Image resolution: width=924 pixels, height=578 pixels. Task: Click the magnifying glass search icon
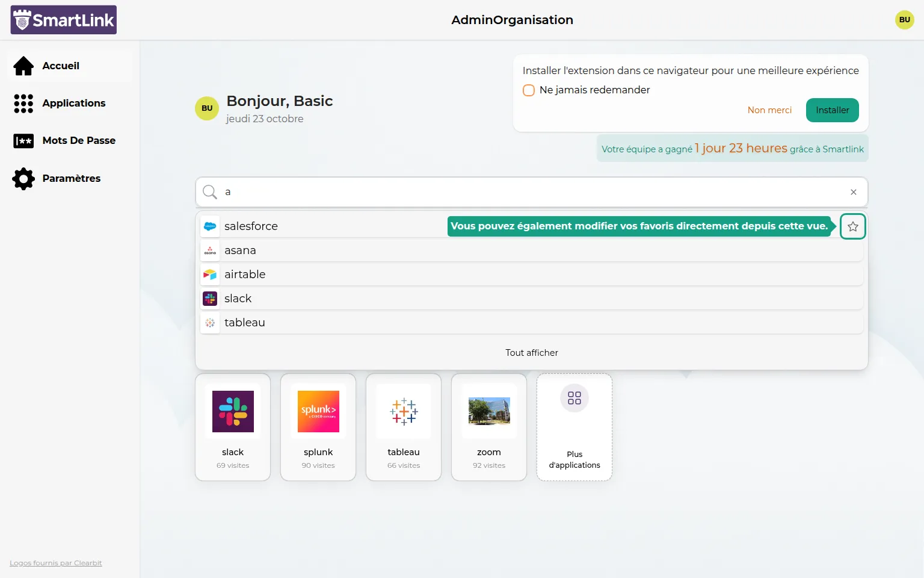[210, 192]
